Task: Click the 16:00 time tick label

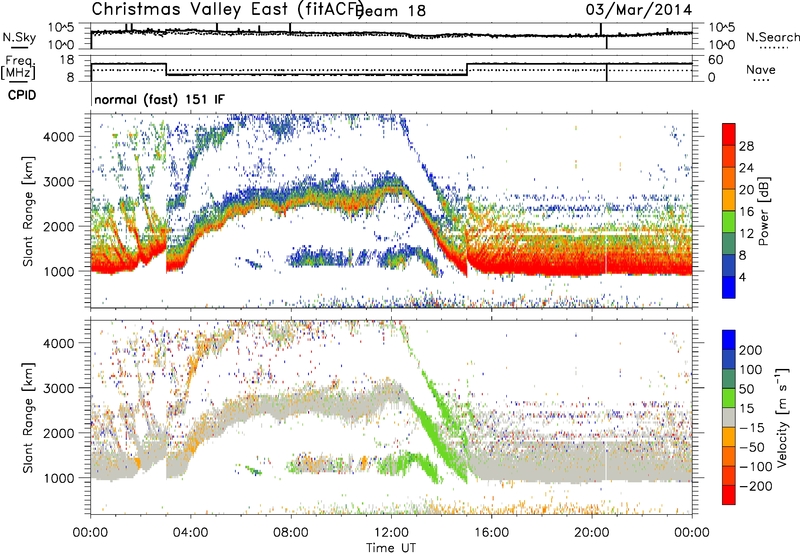Action: pyautogui.click(x=491, y=533)
